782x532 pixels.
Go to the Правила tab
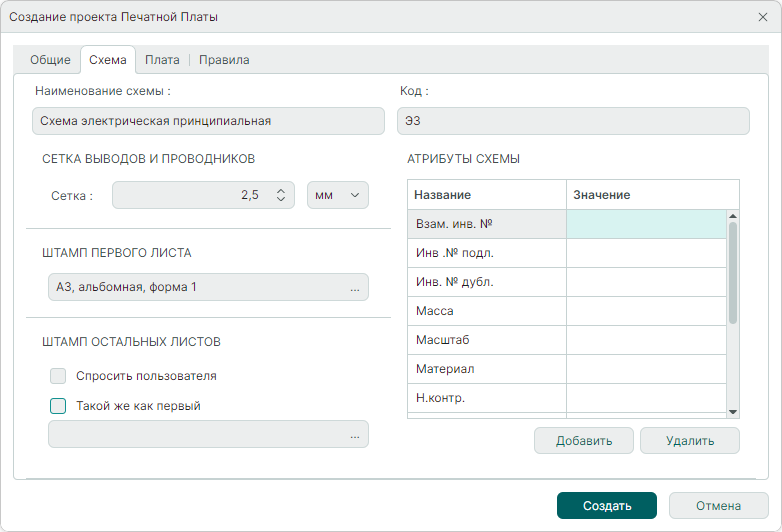point(224,60)
